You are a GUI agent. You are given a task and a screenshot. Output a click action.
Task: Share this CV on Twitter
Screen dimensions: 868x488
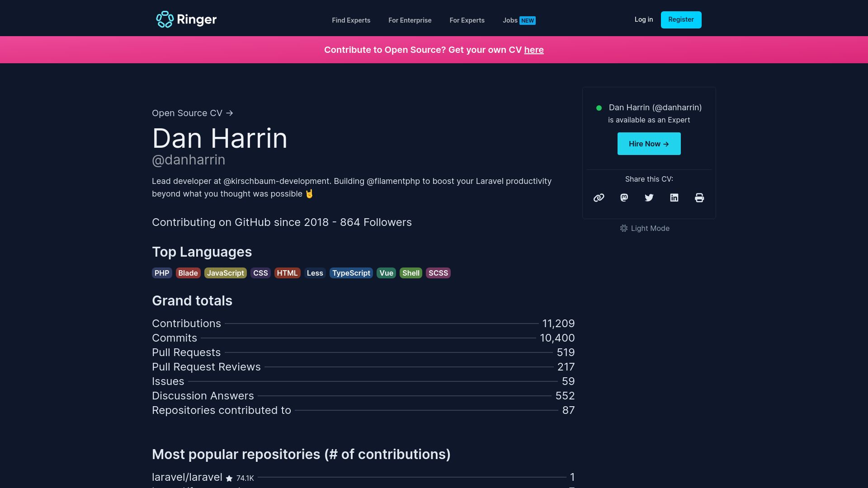(649, 197)
